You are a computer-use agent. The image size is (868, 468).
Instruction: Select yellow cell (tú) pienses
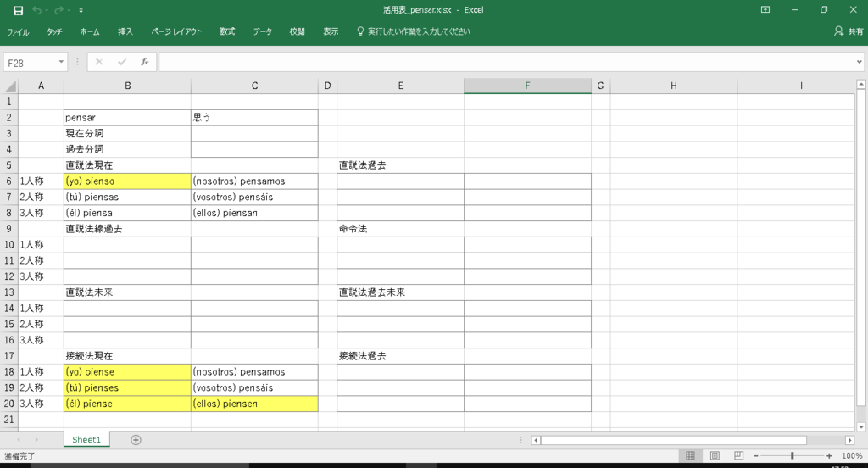tap(127, 387)
